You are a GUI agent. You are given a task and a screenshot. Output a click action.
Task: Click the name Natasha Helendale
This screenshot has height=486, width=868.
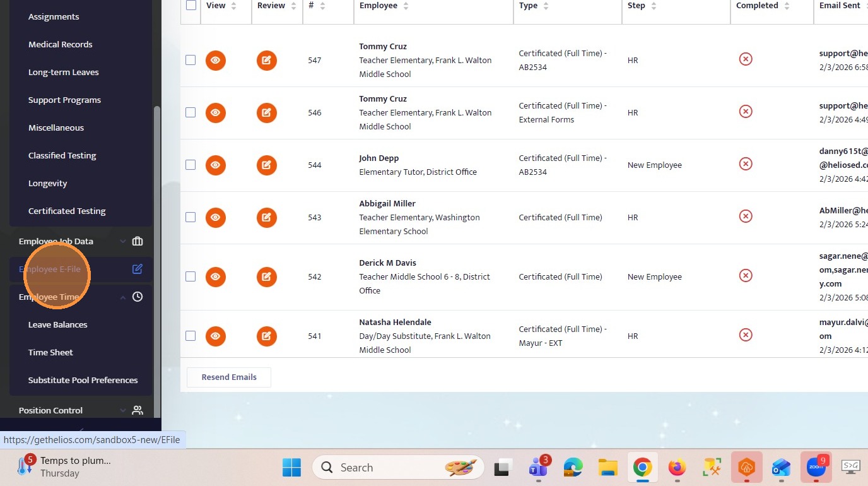[396, 322]
